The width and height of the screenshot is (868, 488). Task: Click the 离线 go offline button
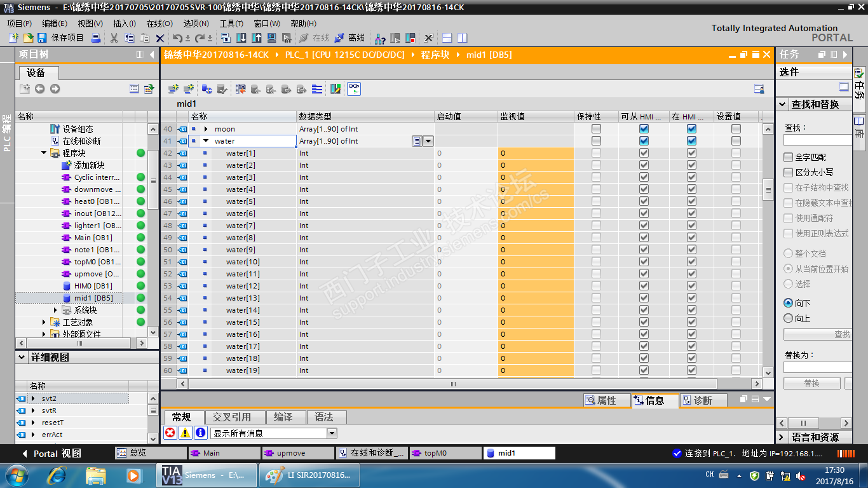tap(349, 38)
